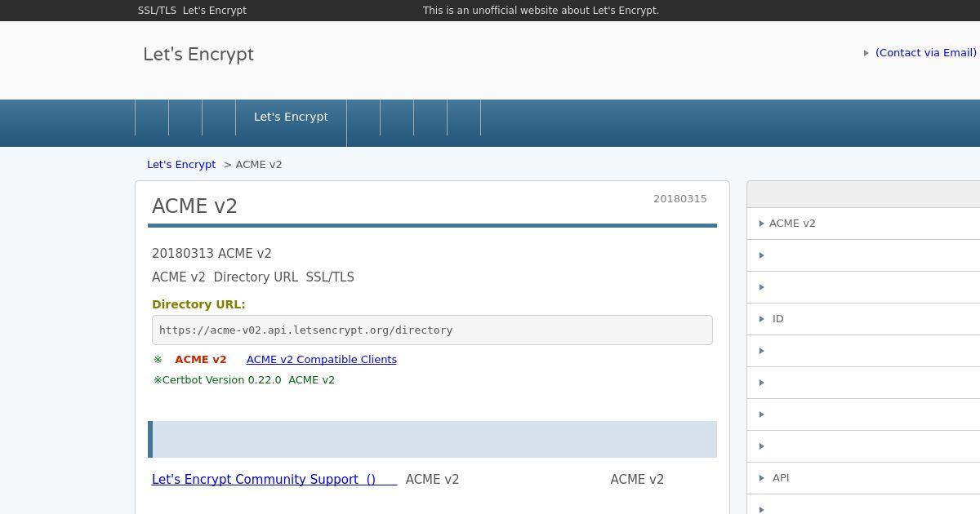This screenshot has height=514, width=980.
Task: Open the ID sidebar item
Action: (x=863, y=319)
